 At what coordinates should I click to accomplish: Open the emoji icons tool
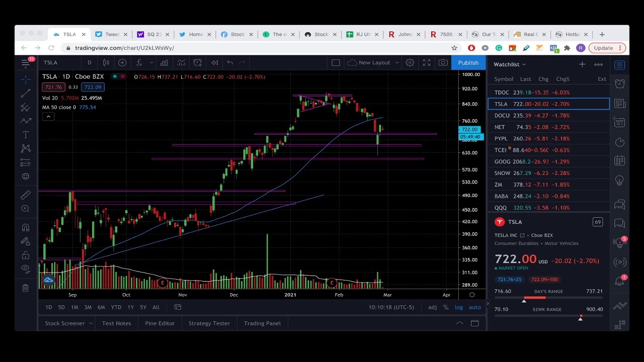point(25,176)
